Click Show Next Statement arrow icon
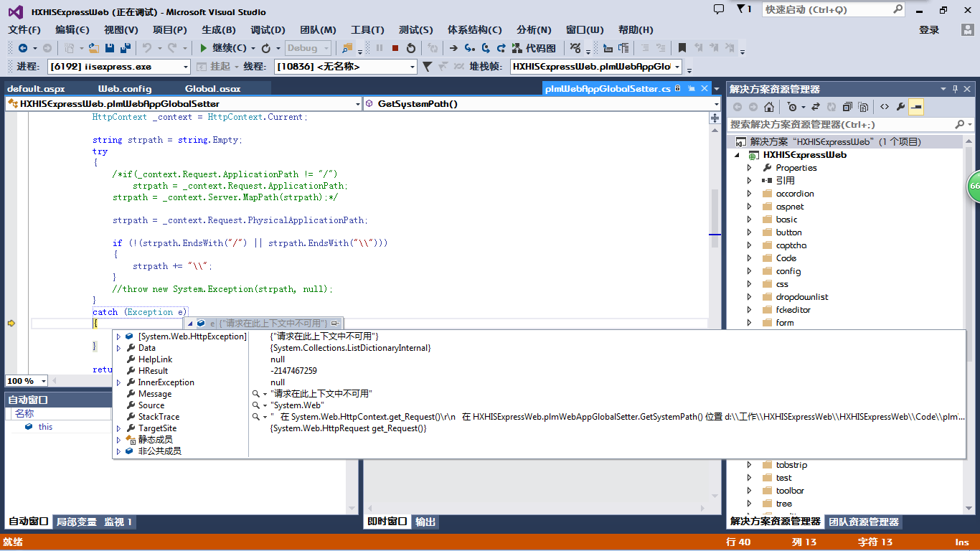980x551 pixels. [x=453, y=48]
